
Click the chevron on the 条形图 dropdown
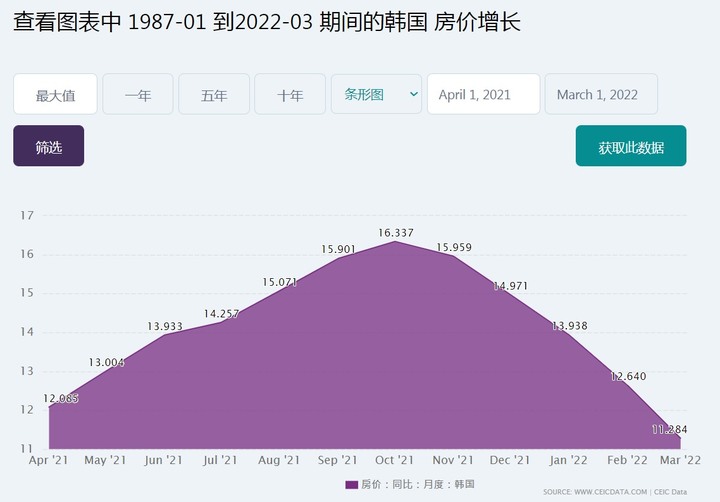(x=413, y=94)
